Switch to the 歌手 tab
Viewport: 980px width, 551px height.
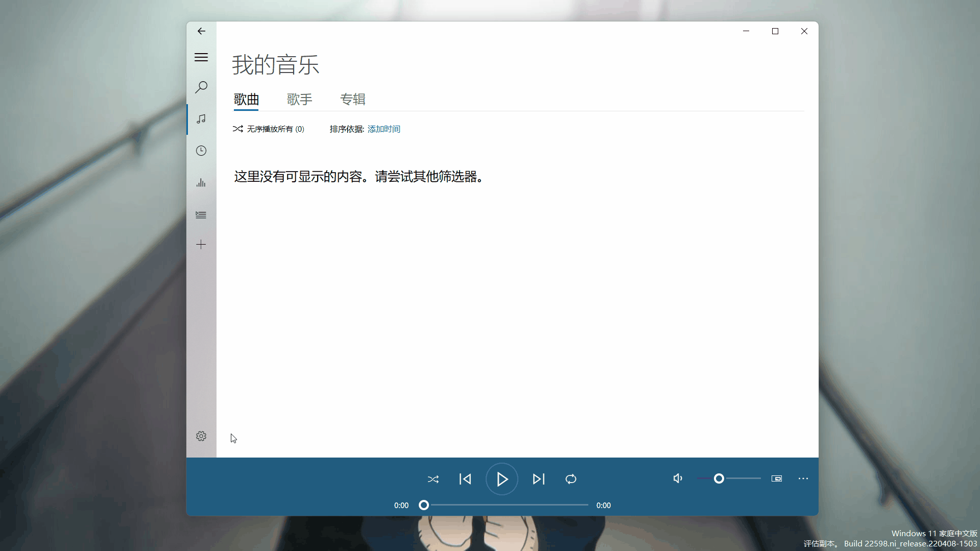[x=299, y=100]
